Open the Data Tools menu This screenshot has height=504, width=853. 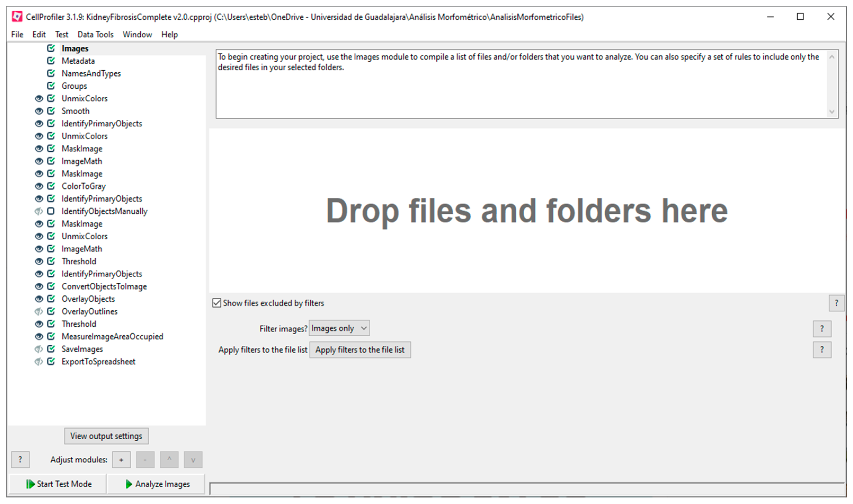click(95, 35)
